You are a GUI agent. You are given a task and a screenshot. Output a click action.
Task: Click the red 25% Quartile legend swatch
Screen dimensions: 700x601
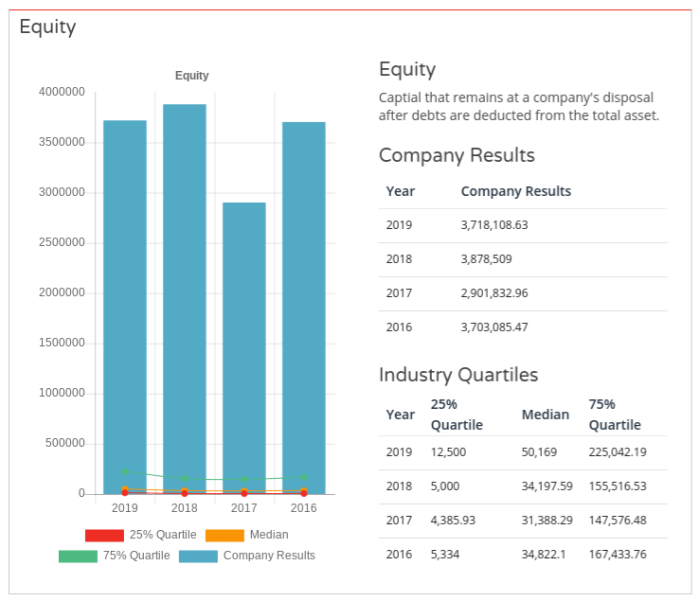[104, 535]
